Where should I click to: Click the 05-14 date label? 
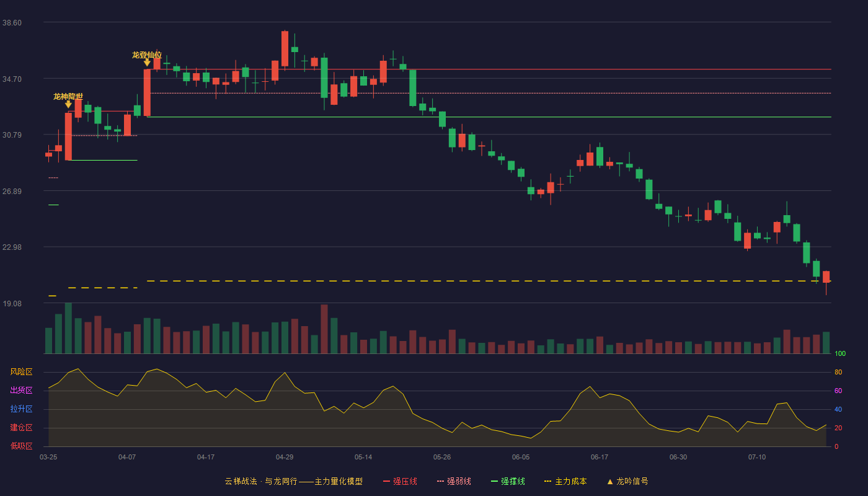click(363, 457)
